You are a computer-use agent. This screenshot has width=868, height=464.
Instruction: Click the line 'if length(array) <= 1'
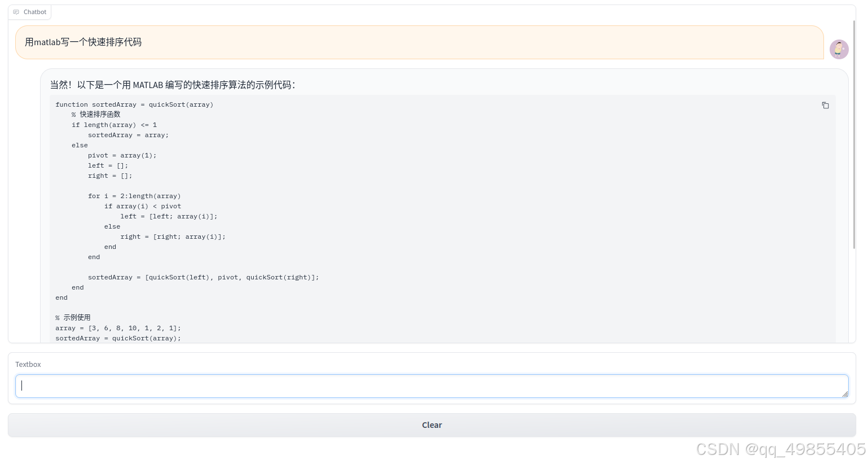114,125
